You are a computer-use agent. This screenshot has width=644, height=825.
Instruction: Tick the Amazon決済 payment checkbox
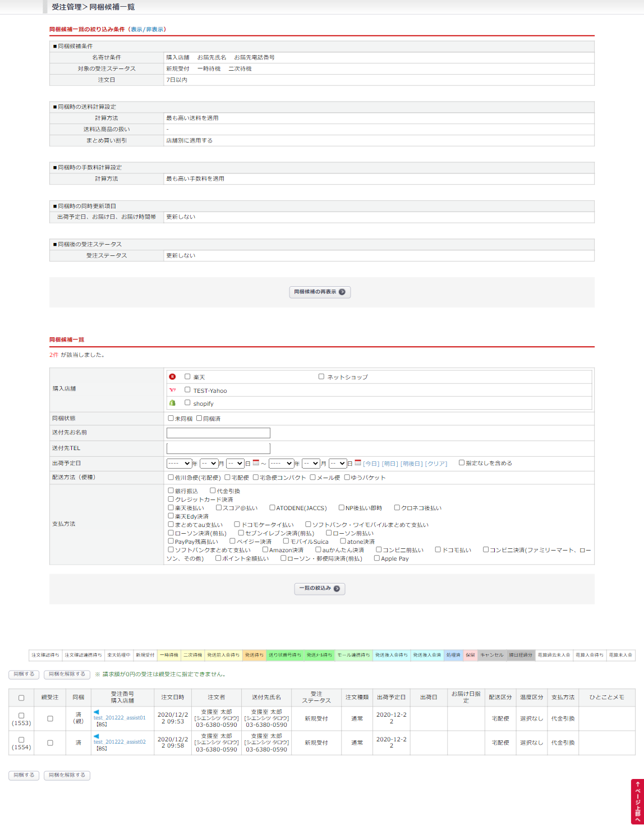(x=265, y=549)
